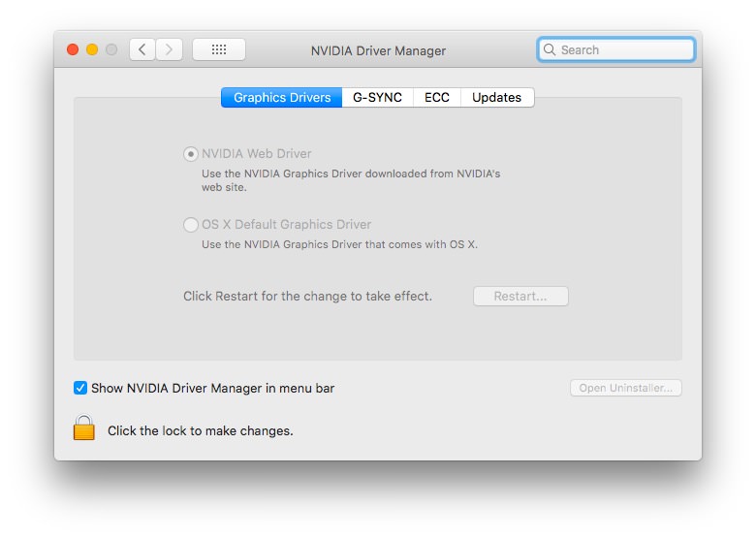The image size is (756, 538).
Task: Select OS X Default Graphics Driver option
Action: click(191, 225)
